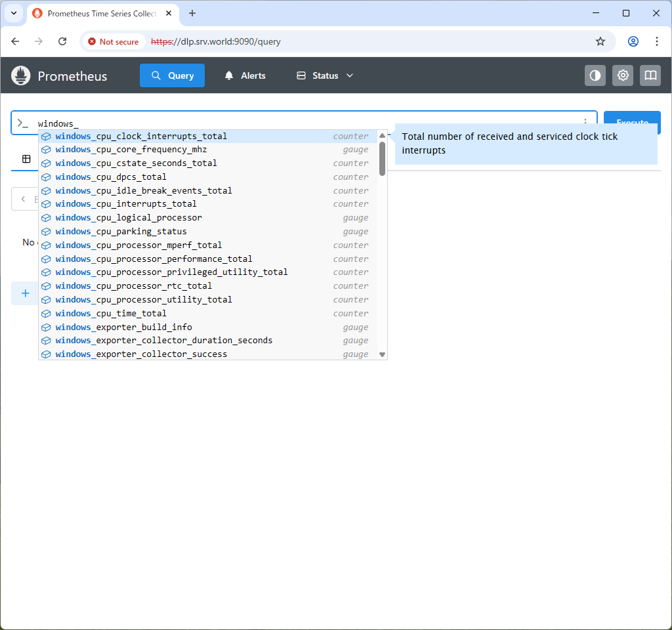Click autocomplete scrollbar down arrow
Image resolution: width=672 pixels, height=630 pixels.
pos(383,354)
